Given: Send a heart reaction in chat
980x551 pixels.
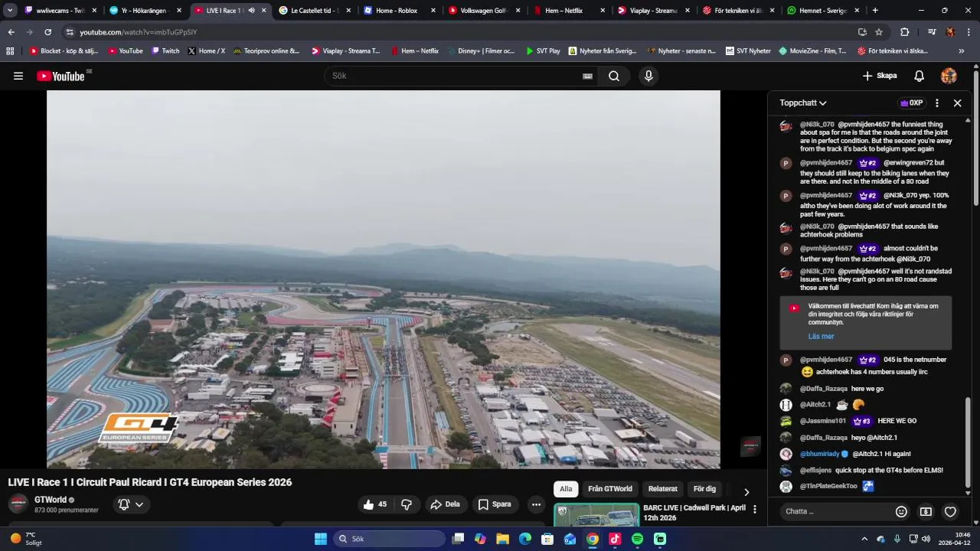Looking at the screenshot, I should tap(950, 511).
